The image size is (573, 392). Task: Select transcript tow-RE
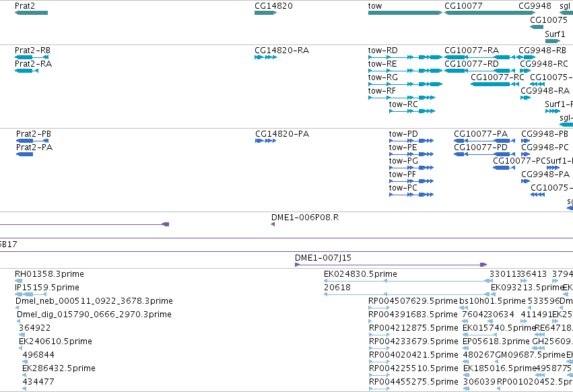coord(405,71)
